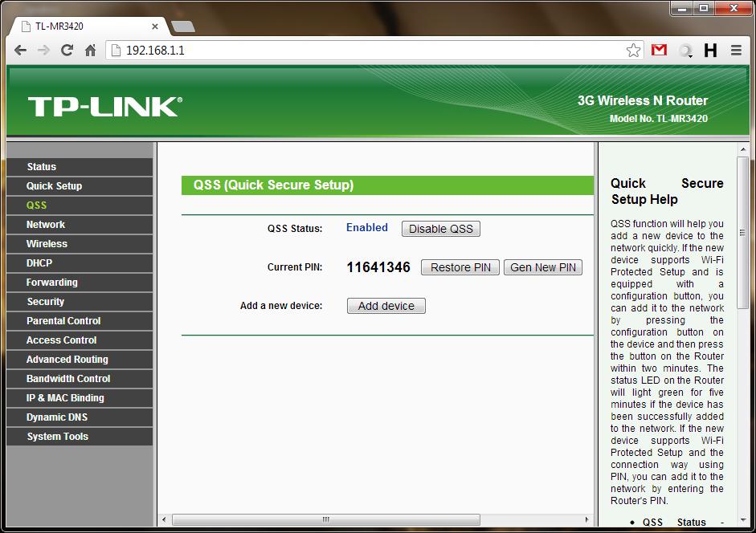Disable QSS using the Disable QSS button
This screenshot has width=756, height=533.
tap(440, 229)
